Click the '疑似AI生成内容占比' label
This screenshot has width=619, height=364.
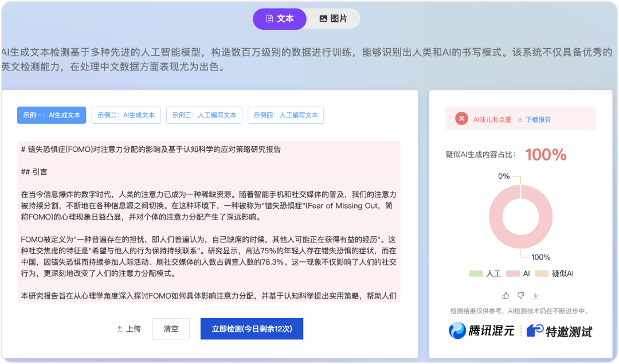[x=480, y=154]
